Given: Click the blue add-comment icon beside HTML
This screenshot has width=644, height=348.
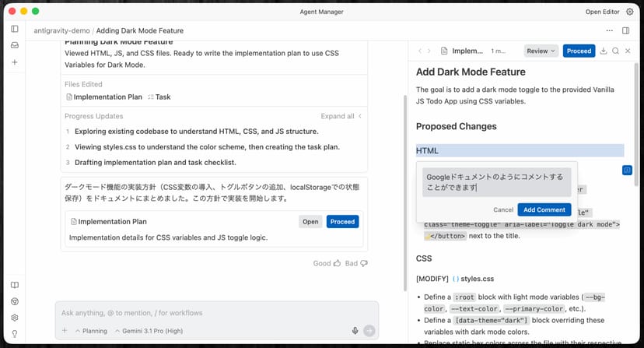Looking at the screenshot, I should click(x=627, y=170).
